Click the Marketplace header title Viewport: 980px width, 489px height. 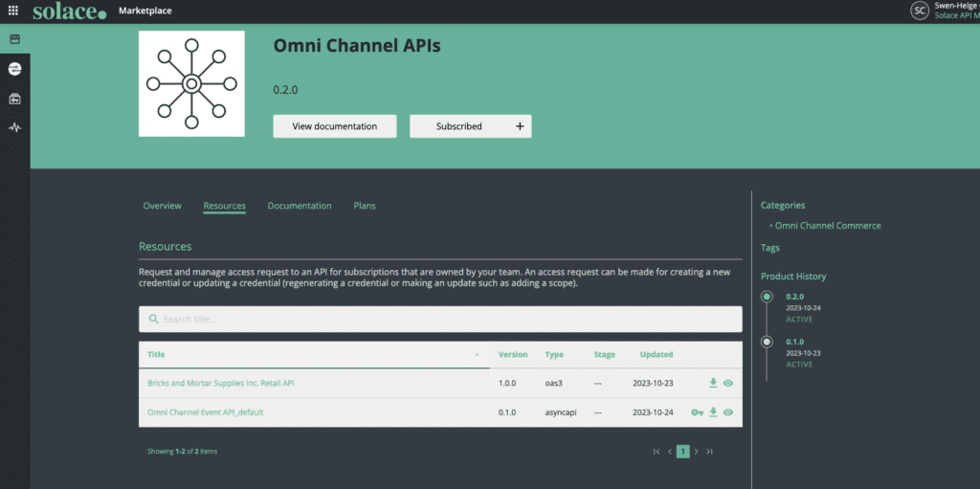coord(145,11)
